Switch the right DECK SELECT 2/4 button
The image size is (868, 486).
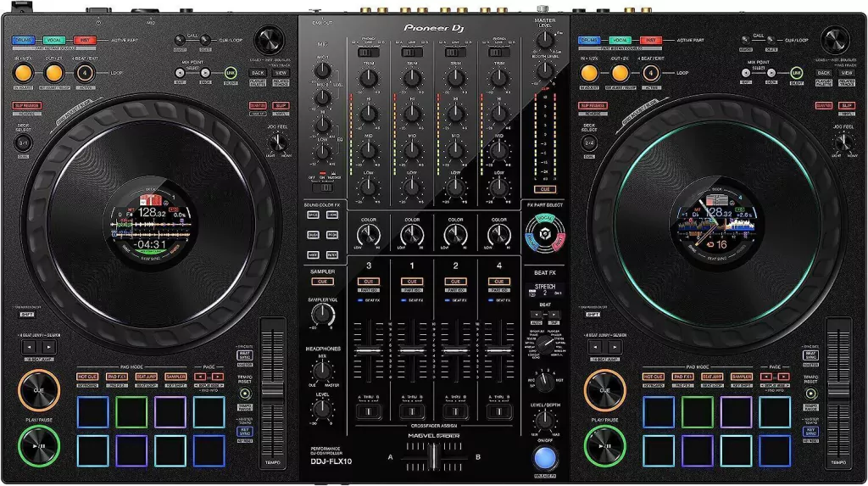tap(590, 143)
